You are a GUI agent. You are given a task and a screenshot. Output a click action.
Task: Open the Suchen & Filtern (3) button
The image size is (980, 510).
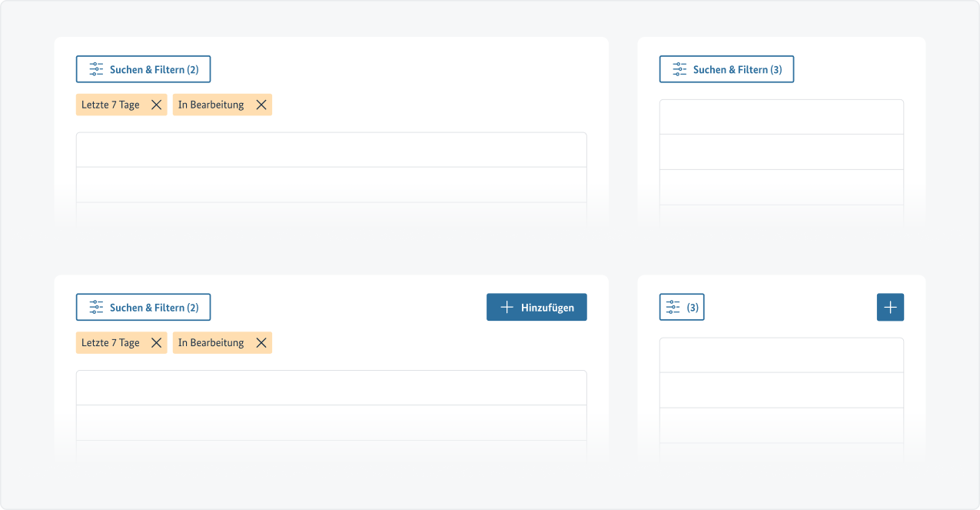pos(726,69)
